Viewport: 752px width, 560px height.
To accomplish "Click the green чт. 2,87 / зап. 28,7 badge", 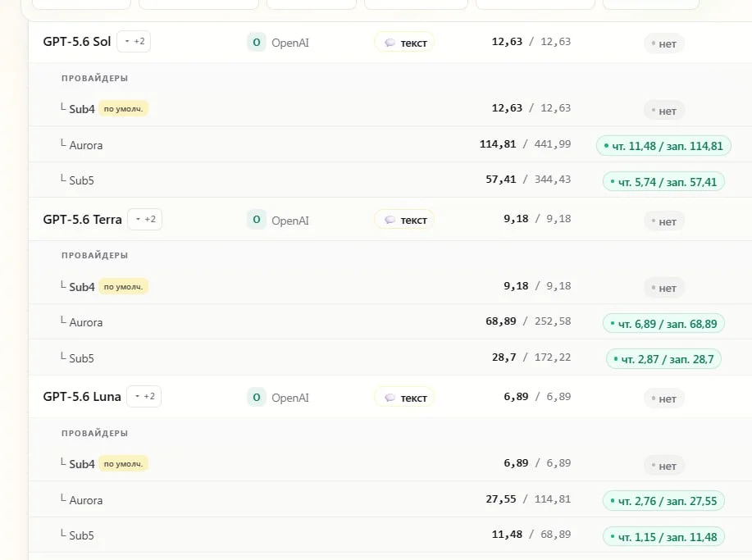I will [x=663, y=359].
